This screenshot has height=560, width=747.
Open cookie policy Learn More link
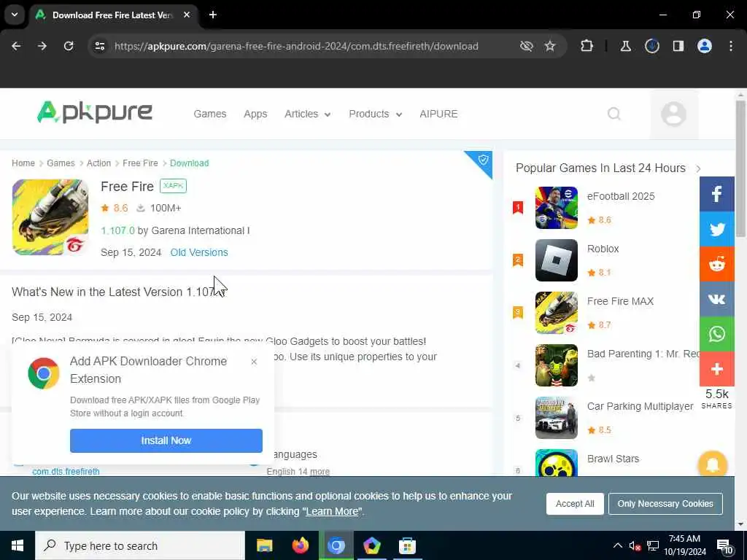332,511
